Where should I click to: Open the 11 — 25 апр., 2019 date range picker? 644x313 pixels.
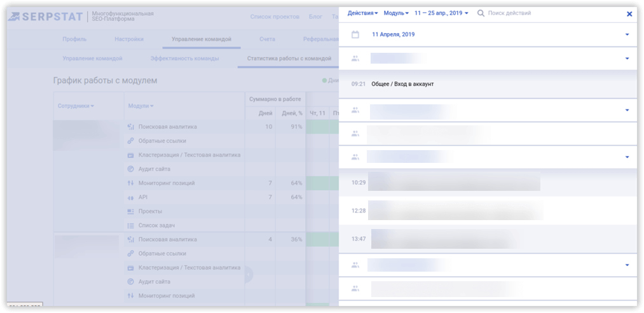(441, 13)
